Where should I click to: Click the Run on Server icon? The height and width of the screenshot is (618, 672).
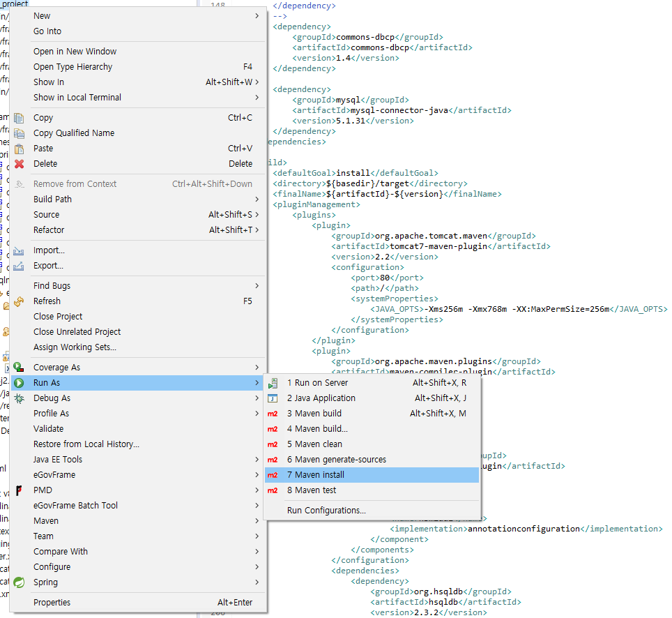click(x=273, y=383)
